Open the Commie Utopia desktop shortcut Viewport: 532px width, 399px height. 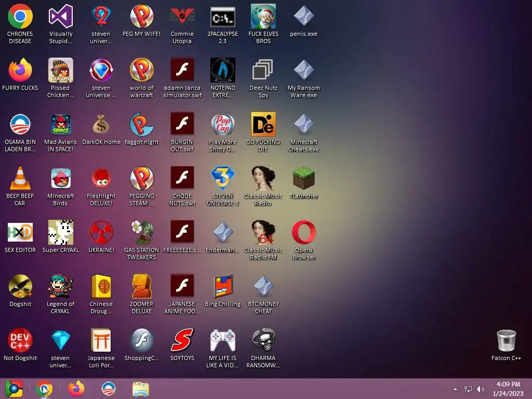[182, 16]
